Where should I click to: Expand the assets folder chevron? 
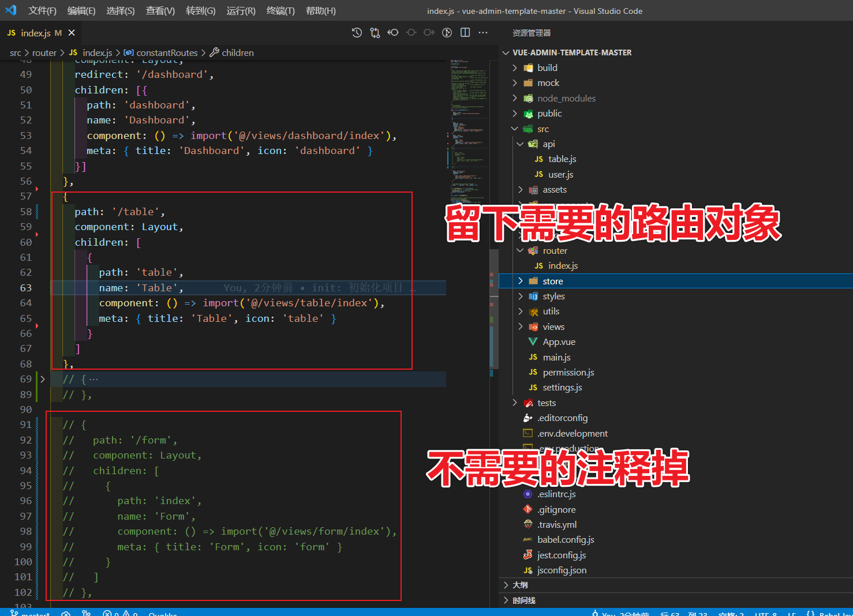[x=520, y=190]
